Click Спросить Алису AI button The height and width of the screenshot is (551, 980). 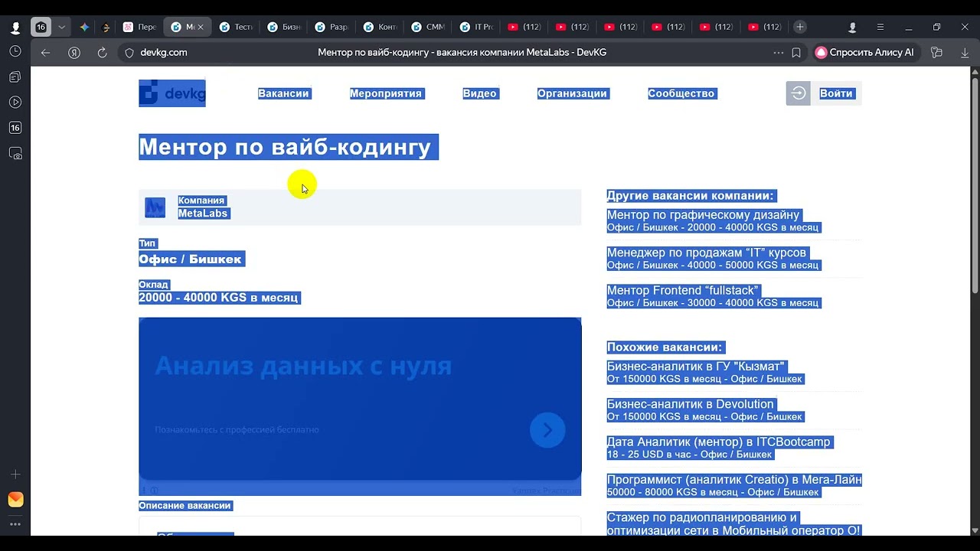865,53
